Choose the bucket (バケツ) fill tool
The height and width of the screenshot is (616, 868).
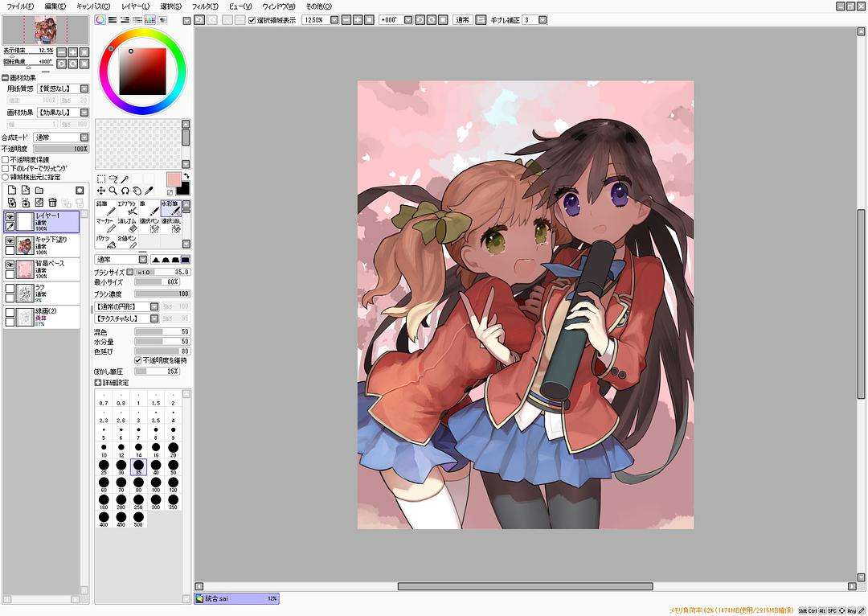tap(102, 242)
